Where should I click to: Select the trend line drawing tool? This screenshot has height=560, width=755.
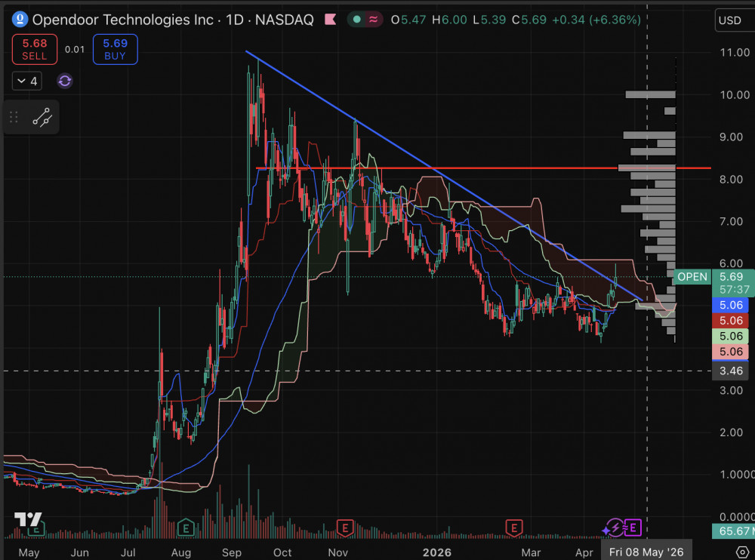pyautogui.click(x=42, y=118)
